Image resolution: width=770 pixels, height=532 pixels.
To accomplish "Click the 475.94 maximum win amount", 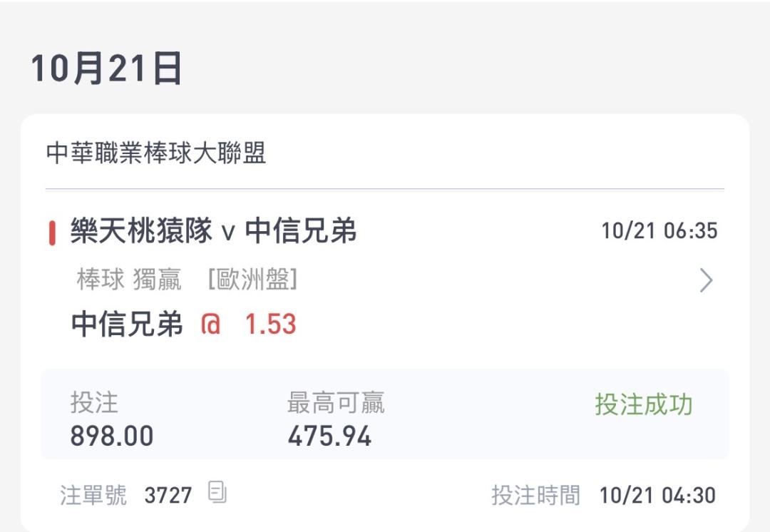I will (x=329, y=436).
